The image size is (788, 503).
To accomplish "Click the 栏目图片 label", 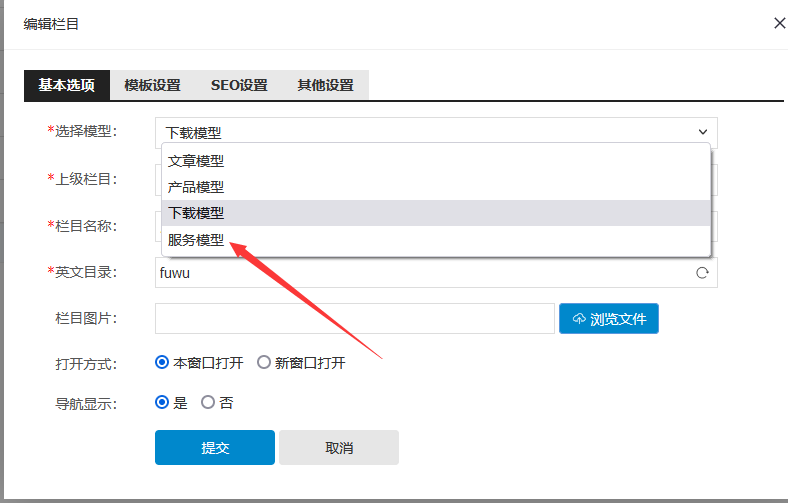I will pos(86,319).
